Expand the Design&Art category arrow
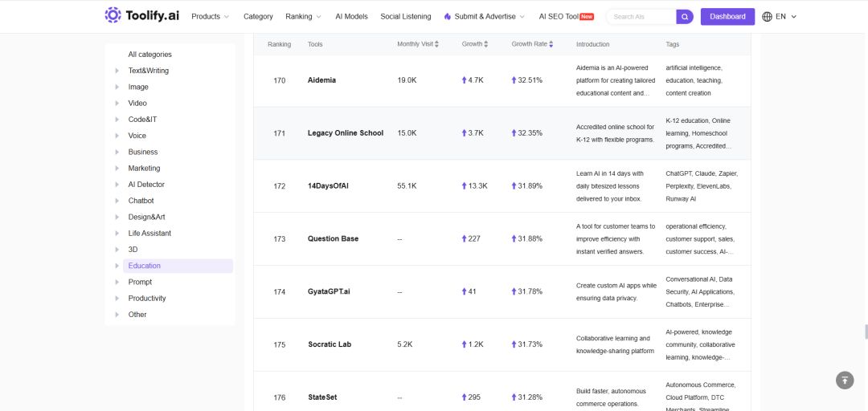Viewport: 868px width, 411px height. [x=117, y=217]
